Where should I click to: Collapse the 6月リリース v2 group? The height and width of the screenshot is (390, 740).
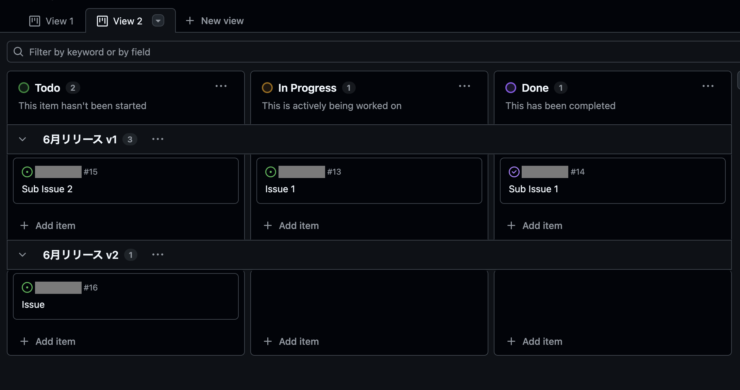coord(22,255)
